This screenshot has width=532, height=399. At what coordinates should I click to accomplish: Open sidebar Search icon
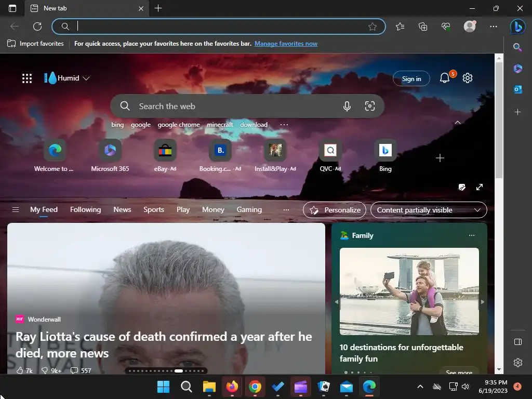tap(517, 47)
